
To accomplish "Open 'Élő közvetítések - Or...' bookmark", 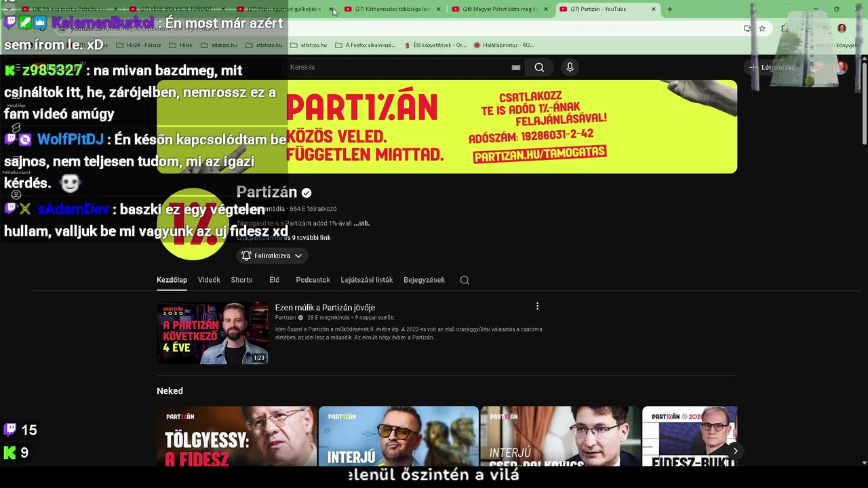I will (435, 45).
